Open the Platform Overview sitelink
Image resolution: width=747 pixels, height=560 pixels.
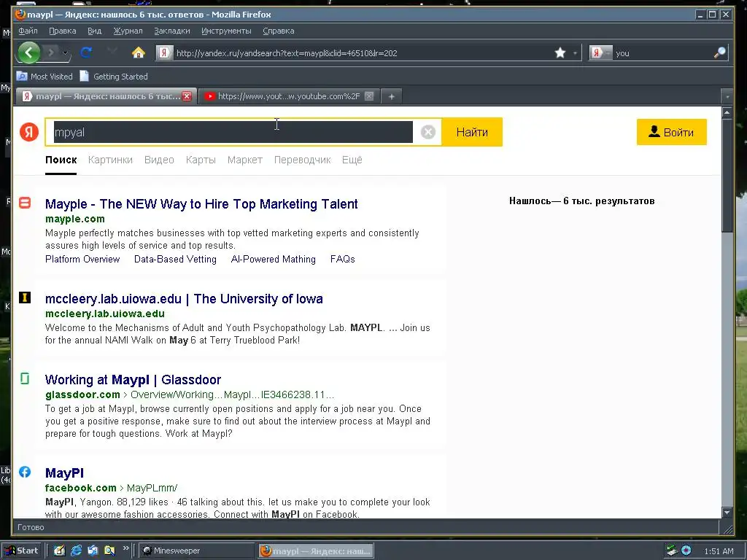(82, 259)
